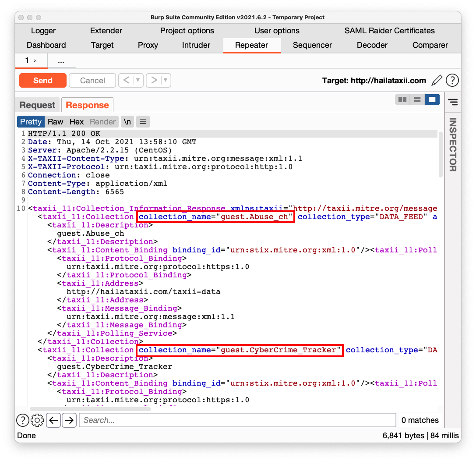Click collection_name guest.CyberCrime_Tracker attribute
Screen dimensions: 476x461
click(240, 350)
